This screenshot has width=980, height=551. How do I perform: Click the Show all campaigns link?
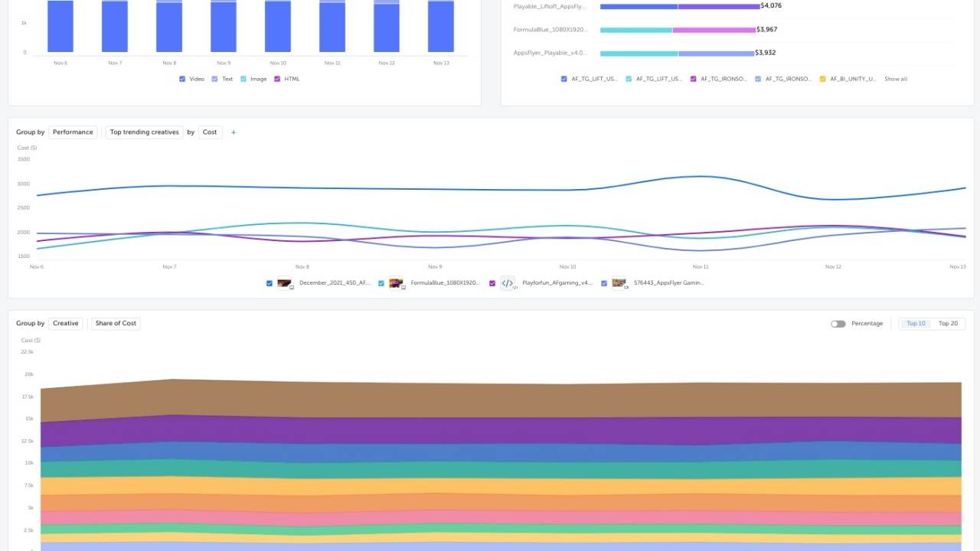coord(896,79)
